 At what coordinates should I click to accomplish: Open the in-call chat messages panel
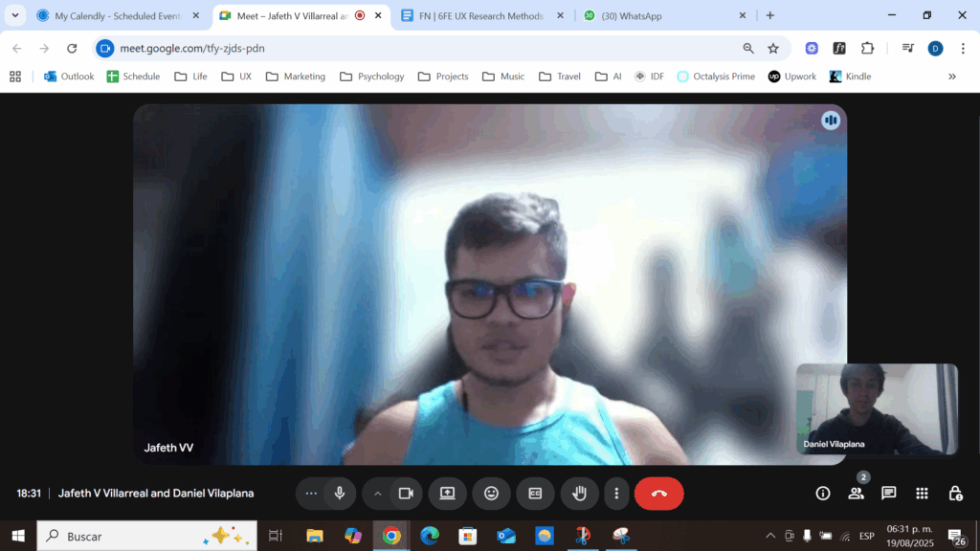[888, 494]
